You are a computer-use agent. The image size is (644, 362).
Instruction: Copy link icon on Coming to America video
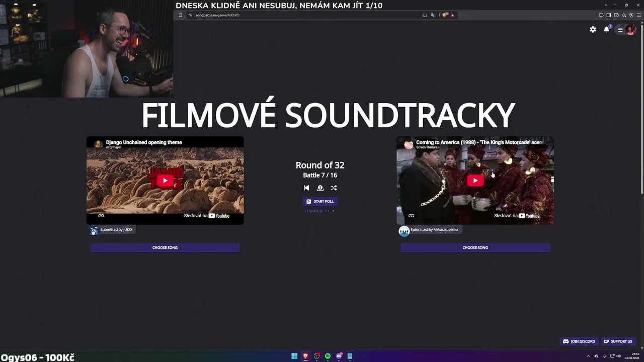[411, 216]
